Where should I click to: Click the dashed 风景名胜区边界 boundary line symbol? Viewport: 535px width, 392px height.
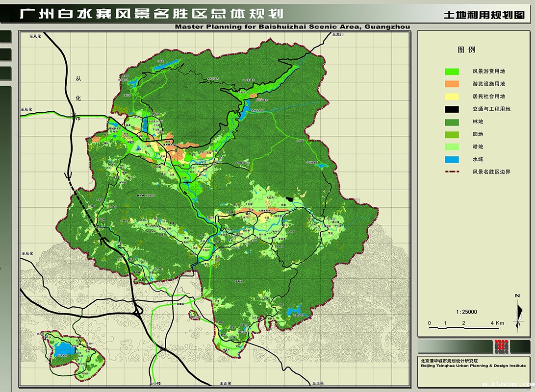click(452, 172)
